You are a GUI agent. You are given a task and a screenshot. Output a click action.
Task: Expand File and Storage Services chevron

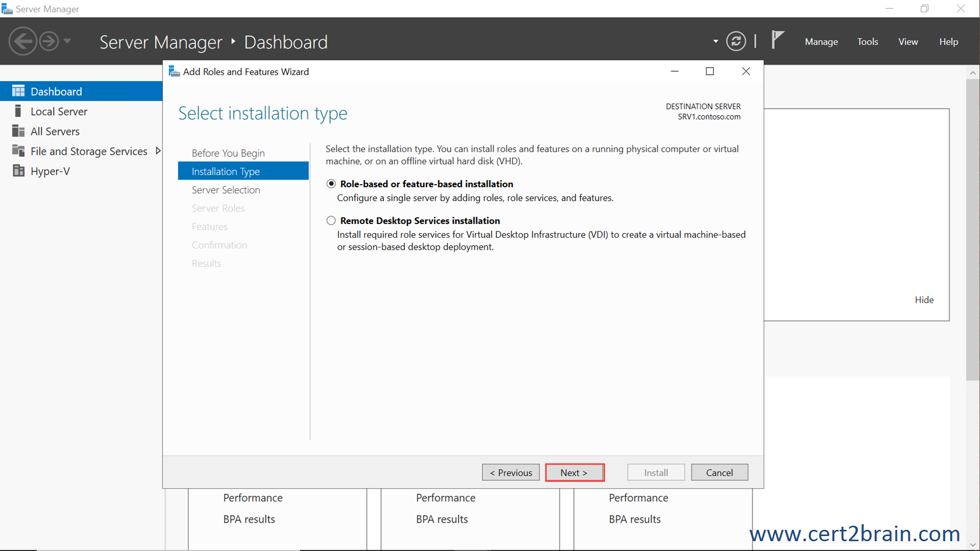(157, 151)
